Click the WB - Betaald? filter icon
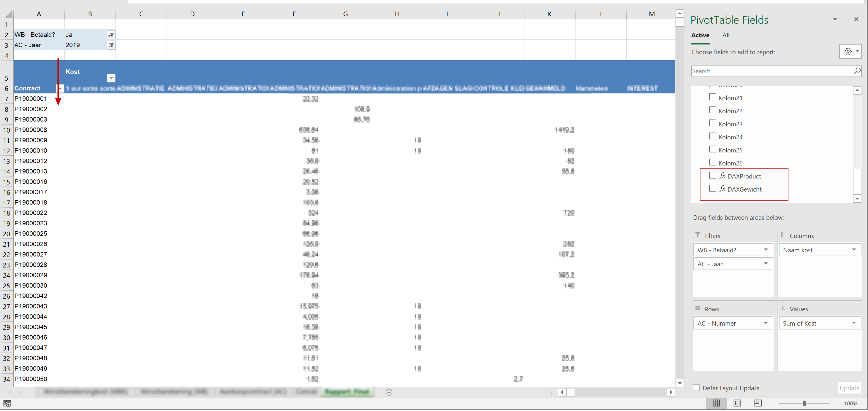The image size is (868, 411). tap(111, 35)
